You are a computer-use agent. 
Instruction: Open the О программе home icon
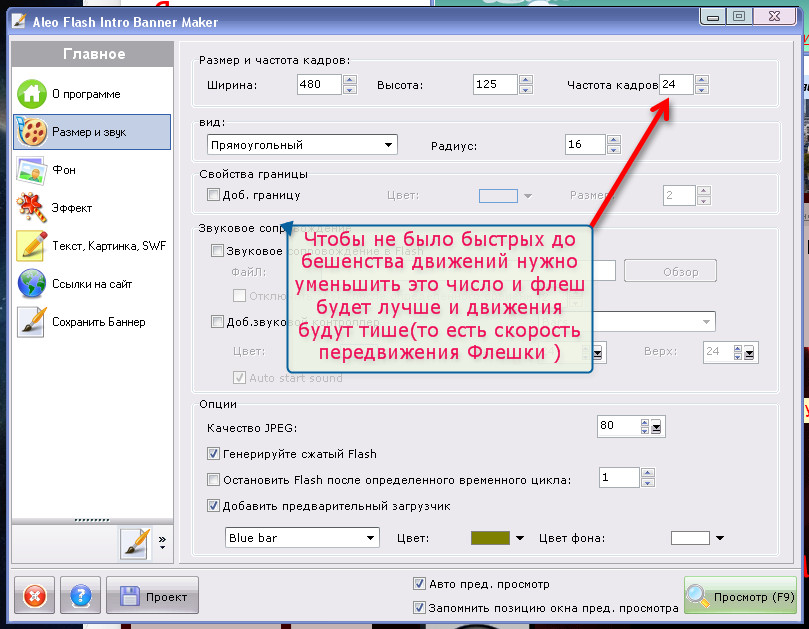coord(31,94)
